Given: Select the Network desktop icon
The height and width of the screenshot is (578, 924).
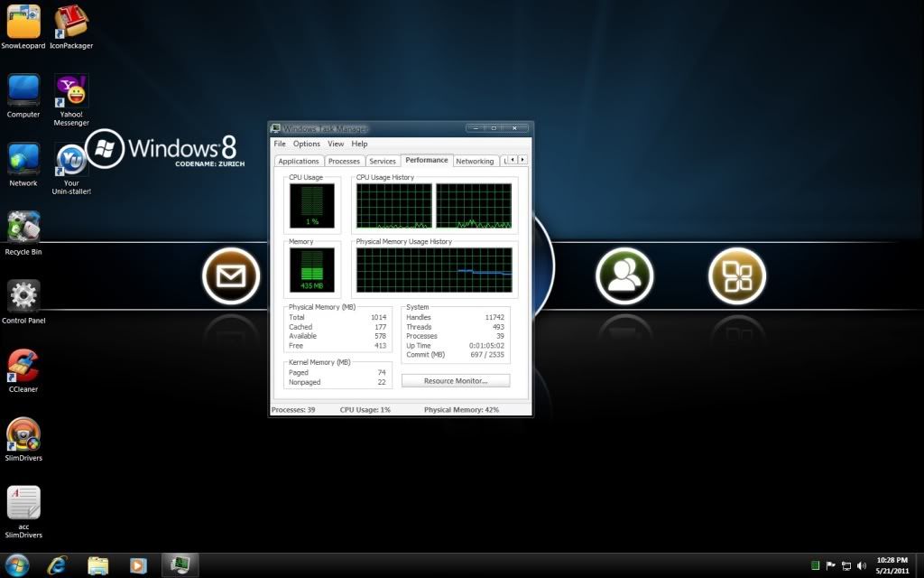Looking at the screenshot, I should 23,164.
